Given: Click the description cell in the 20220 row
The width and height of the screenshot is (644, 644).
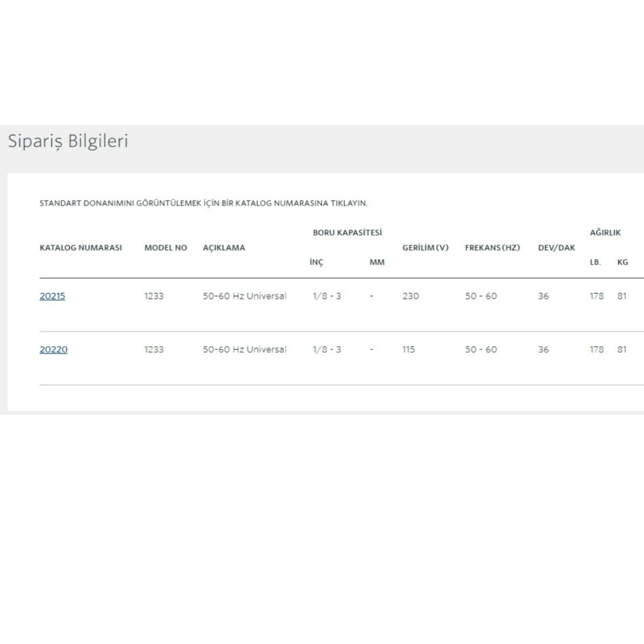Looking at the screenshot, I should 244,350.
